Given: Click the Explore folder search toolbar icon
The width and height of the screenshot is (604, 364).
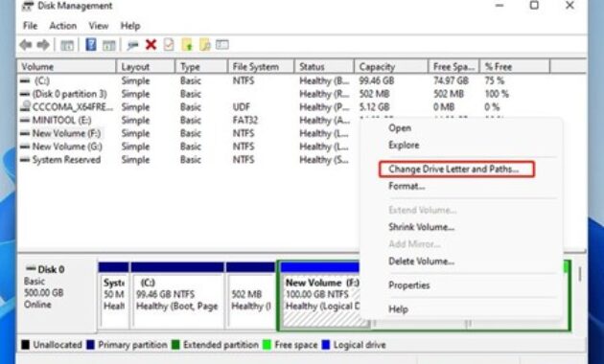Looking at the screenshot, I should pos(205,45).
